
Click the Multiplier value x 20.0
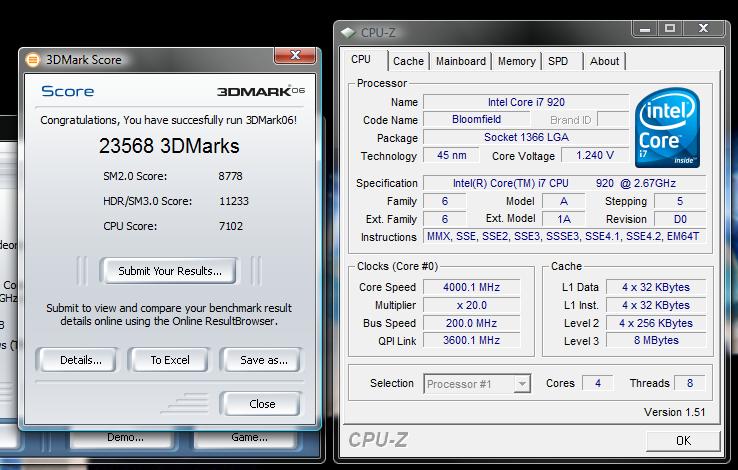pos(471,305)
